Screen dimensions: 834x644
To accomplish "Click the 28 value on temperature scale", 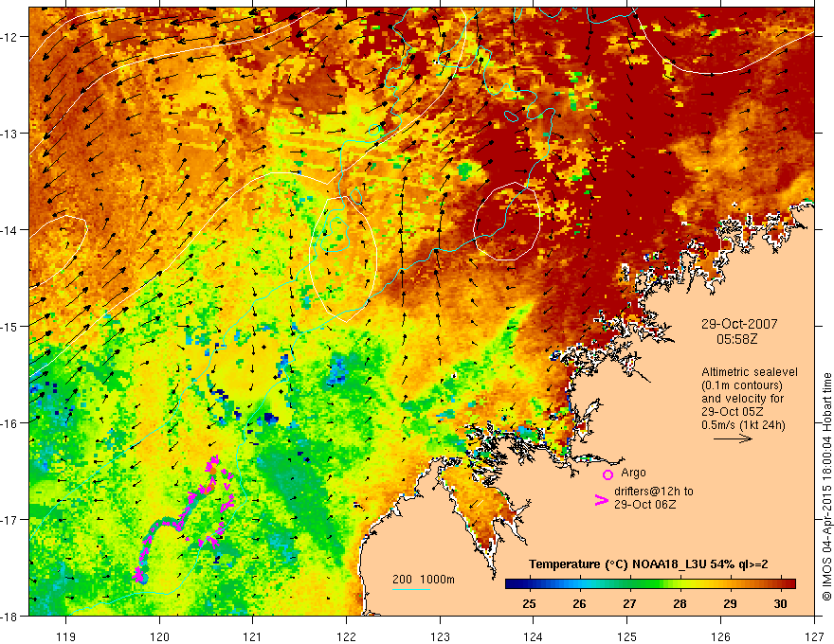I will click(x=680, y=604).
